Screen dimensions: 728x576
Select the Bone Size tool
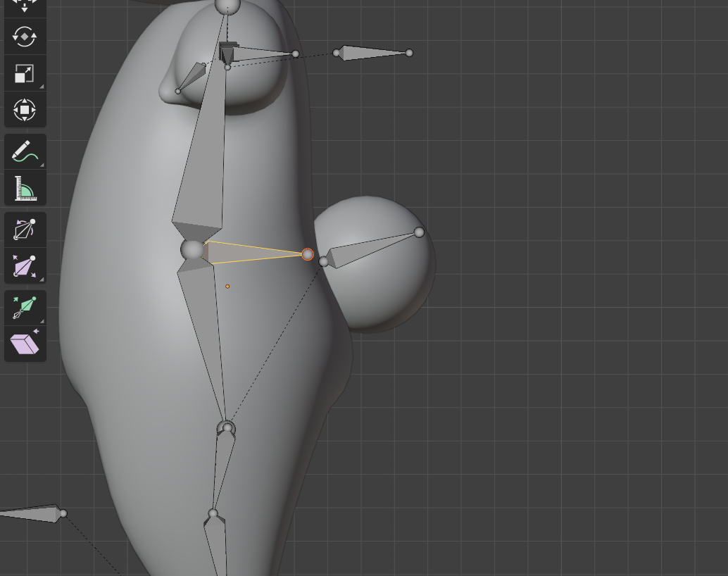[25, 266]
